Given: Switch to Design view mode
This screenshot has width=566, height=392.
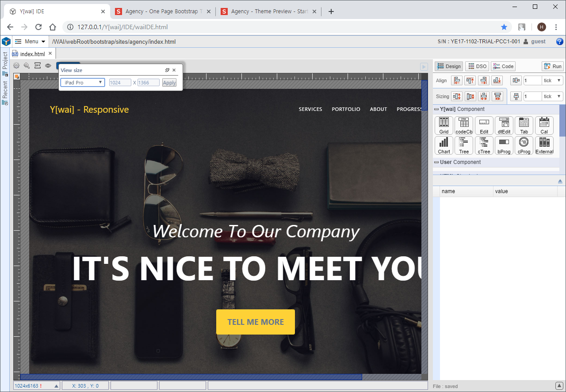Looking at the screenshot, I should (449, 66).
